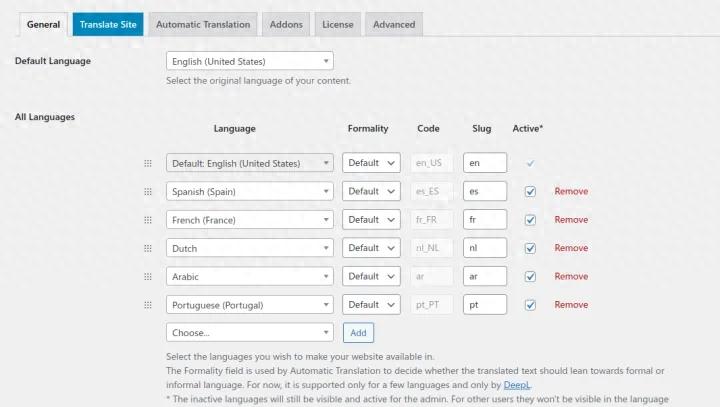The height and width of the screenshot is (407, 720).
Task: Switch to the Automatic Translation tab
Action: [203, 24]
